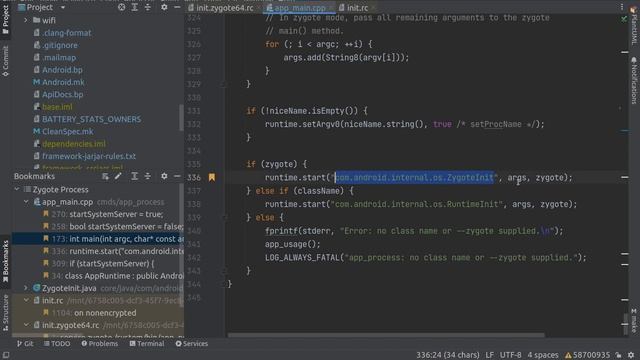
Task: Collapse init.zygote64.rc bookmarks node
Action: (26, 325)
